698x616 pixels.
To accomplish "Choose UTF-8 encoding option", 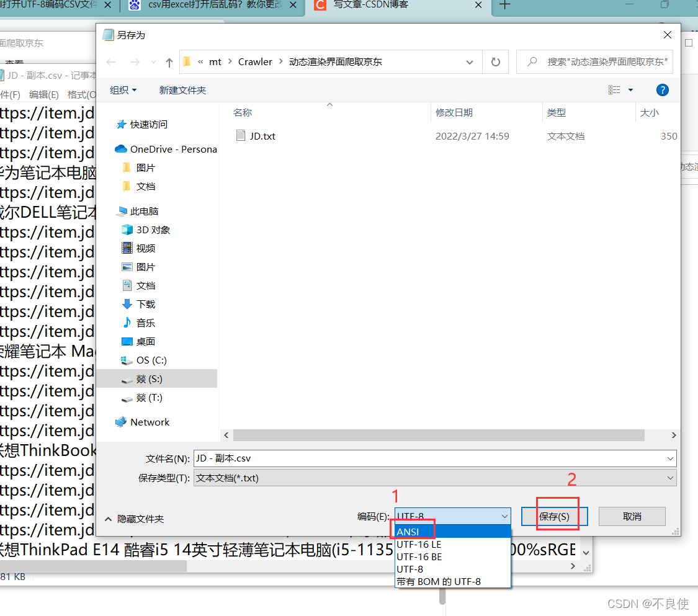I will [453, 569].
